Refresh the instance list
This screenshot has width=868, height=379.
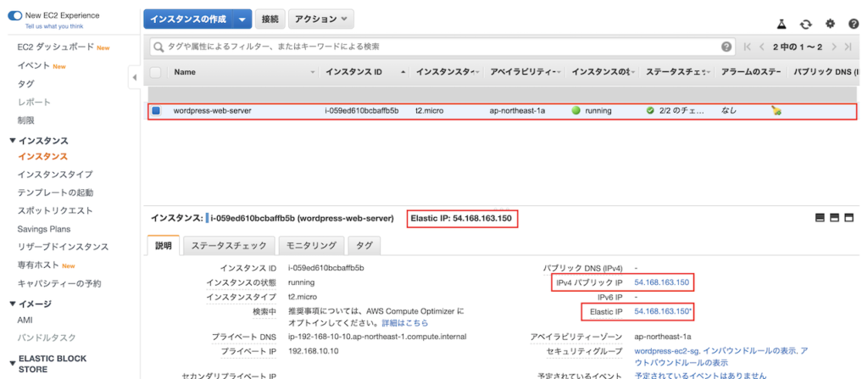point(806,24)
